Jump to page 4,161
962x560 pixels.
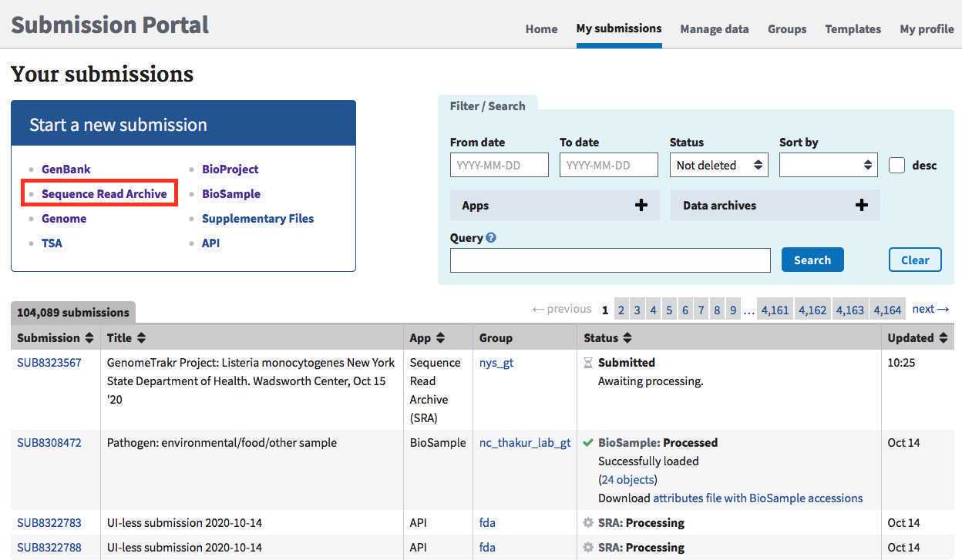point(775,310)
